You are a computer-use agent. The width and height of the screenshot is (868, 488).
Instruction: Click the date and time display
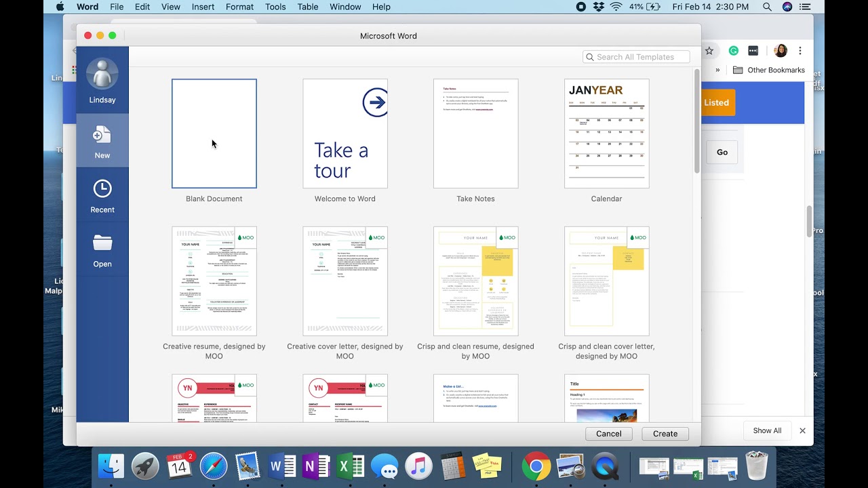pyautogui.click(x=711, y=7)
